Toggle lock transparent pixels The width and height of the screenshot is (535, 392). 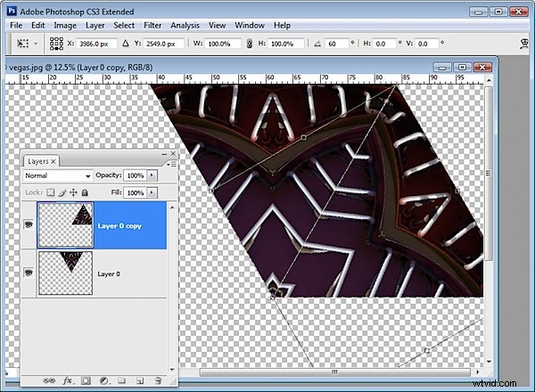(51, 192)
